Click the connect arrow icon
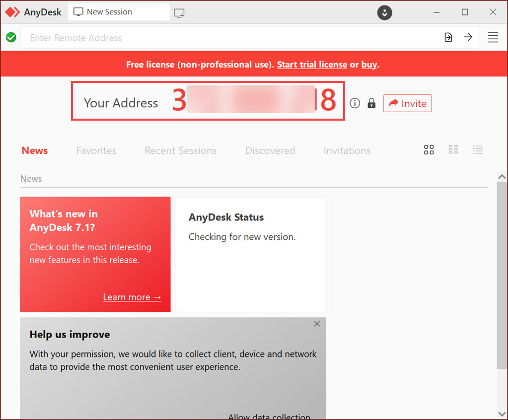 (x=468, y=37)
